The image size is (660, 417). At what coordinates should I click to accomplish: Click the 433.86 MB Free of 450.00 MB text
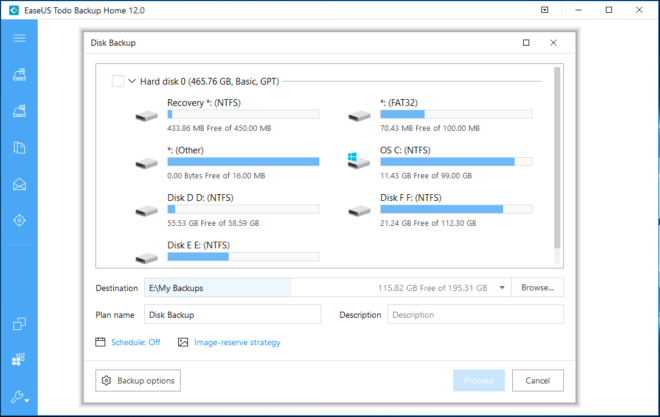(219, 128)
